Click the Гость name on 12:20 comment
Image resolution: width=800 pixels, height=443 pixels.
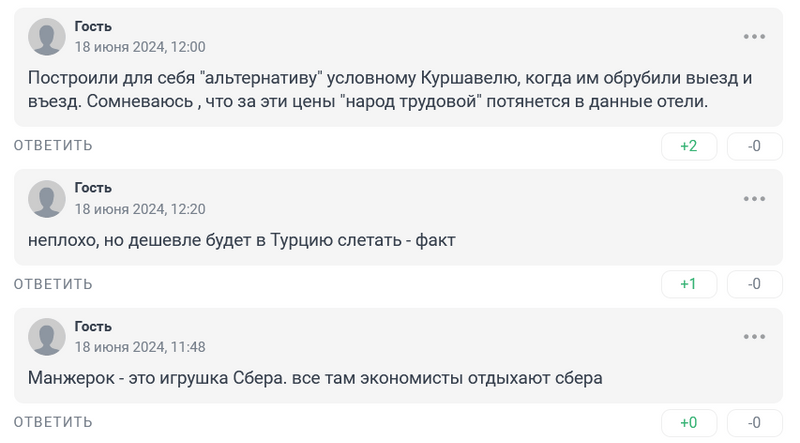point(93,188)
